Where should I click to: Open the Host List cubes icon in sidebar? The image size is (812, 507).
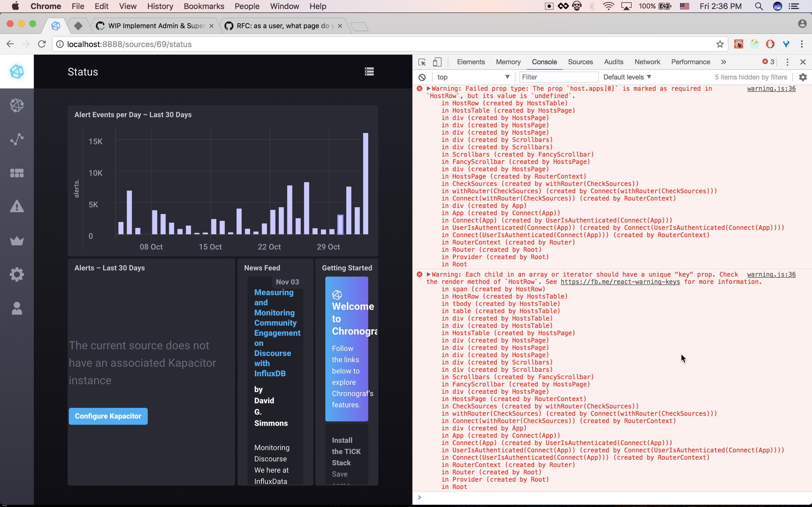pos(17,105)
